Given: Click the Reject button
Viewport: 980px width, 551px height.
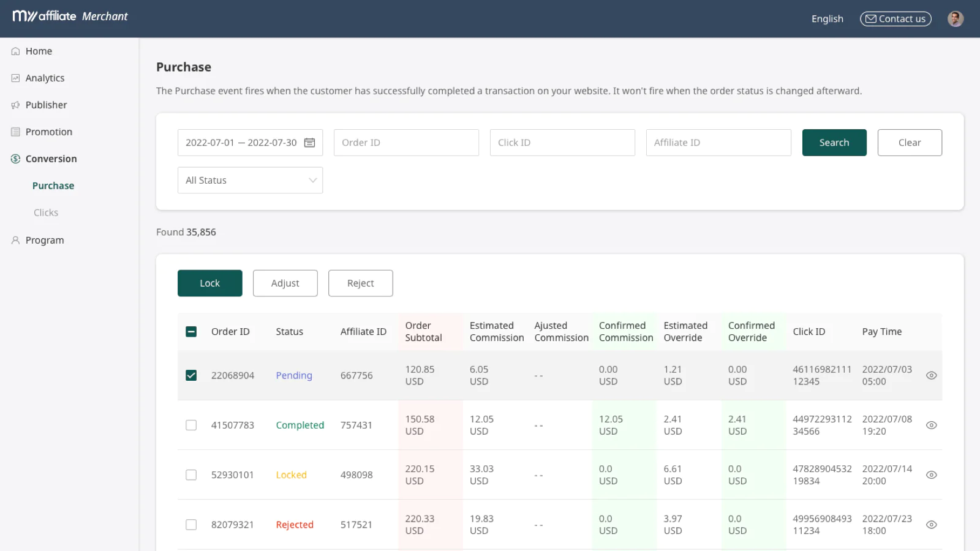Looking at the screenshot, I should [360, 283].
